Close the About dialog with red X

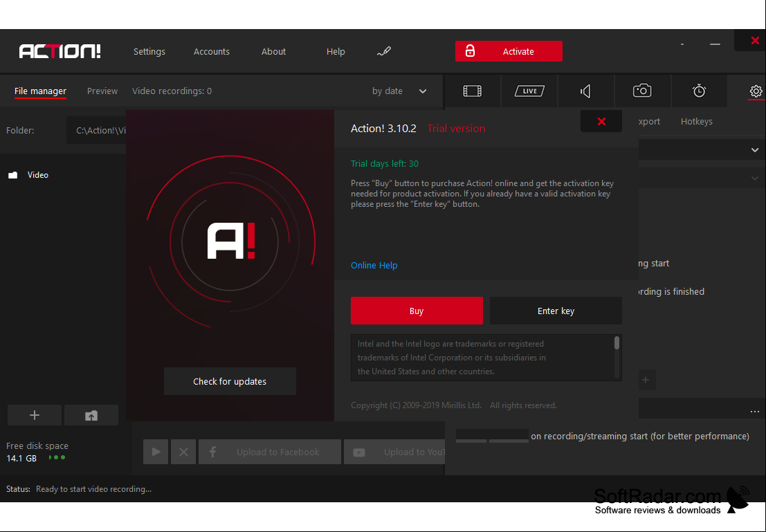601,121
